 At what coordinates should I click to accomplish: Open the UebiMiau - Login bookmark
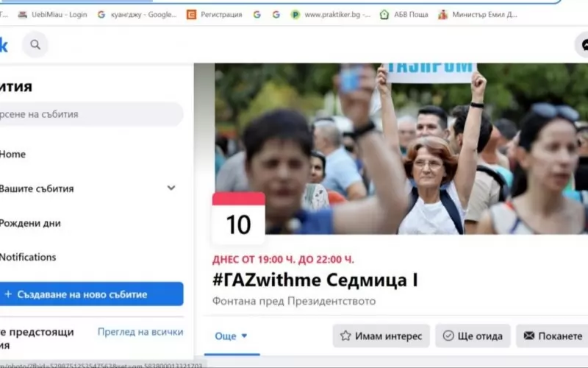tap(52, 15)
